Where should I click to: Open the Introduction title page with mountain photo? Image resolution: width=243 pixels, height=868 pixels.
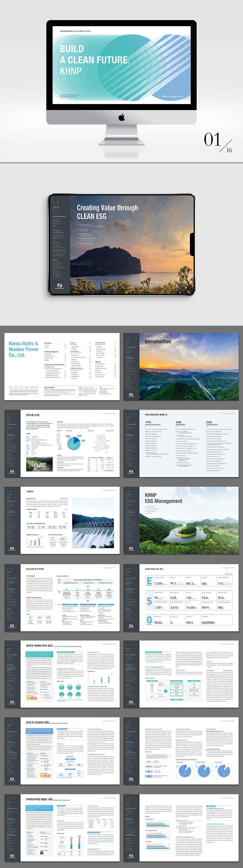click(x=181, y=367)
